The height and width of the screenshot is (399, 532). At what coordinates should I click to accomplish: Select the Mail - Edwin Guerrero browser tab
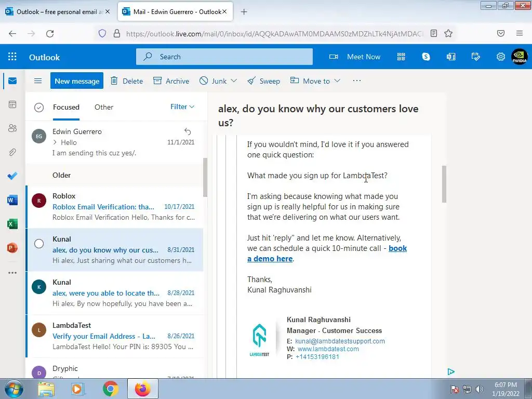(x=176, y=11)
